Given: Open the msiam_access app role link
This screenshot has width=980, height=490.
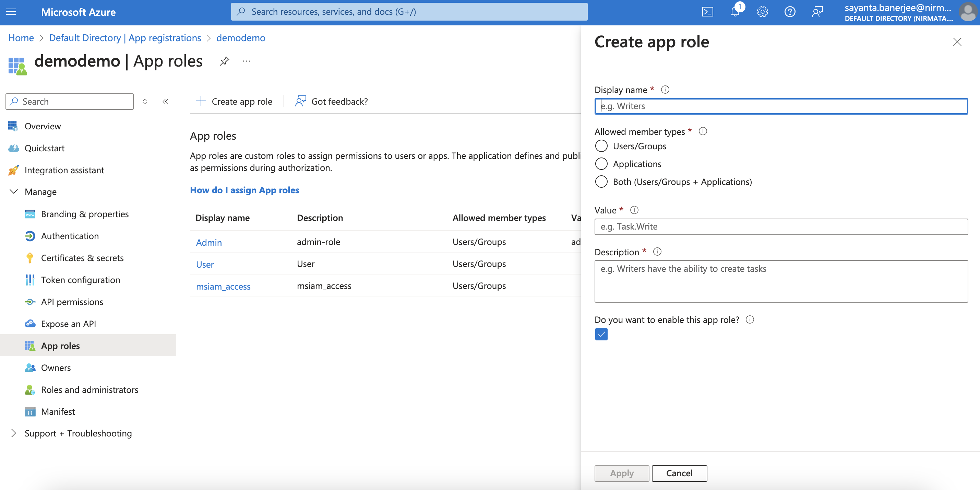Looking at the screenshot, I should click(223, 286).
